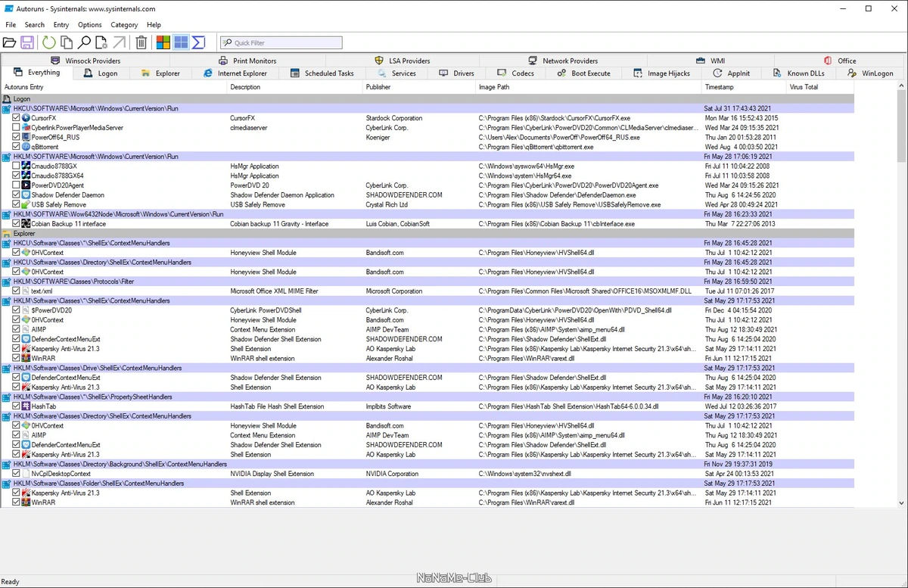Sort by the Timestamp column header

click(745, 87)
